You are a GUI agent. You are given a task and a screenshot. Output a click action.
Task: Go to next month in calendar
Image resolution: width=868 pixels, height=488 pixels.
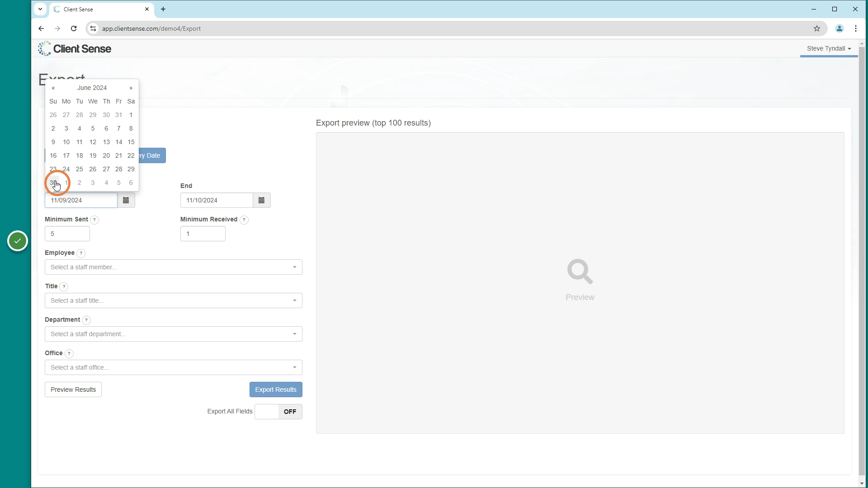click(131, 88)
